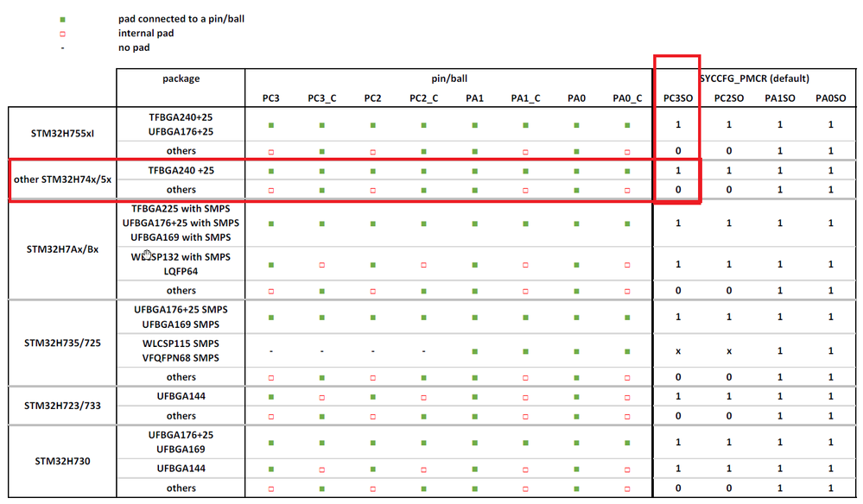Select PC3_C internal pad marker in WLCSP132 row
863x504 pixels.
click(322, 265)
